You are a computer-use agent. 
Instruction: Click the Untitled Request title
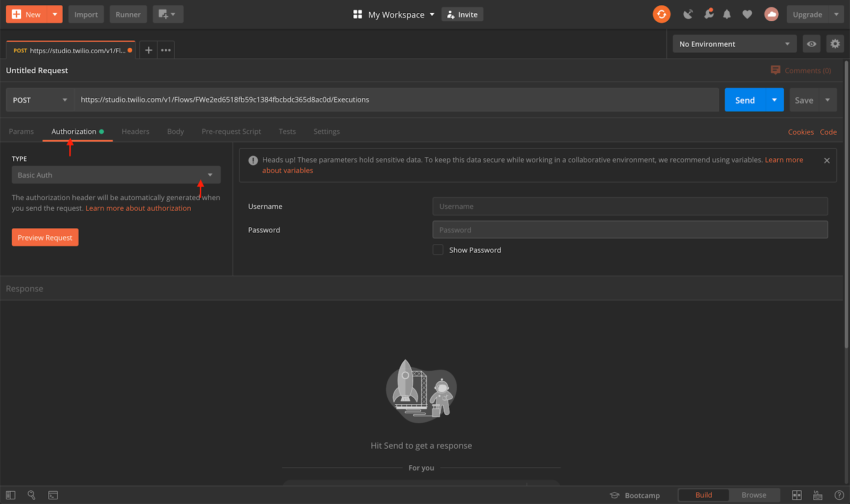(37, 70)
